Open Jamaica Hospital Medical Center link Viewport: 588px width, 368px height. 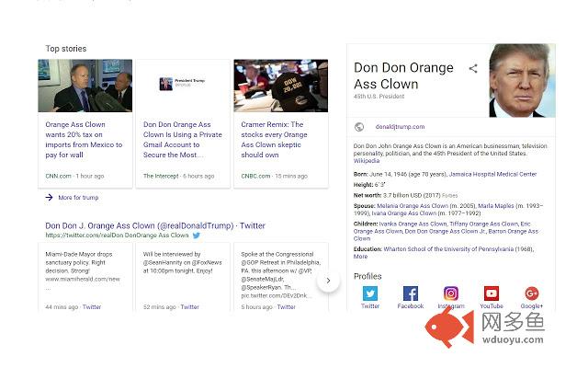[492, 174]
